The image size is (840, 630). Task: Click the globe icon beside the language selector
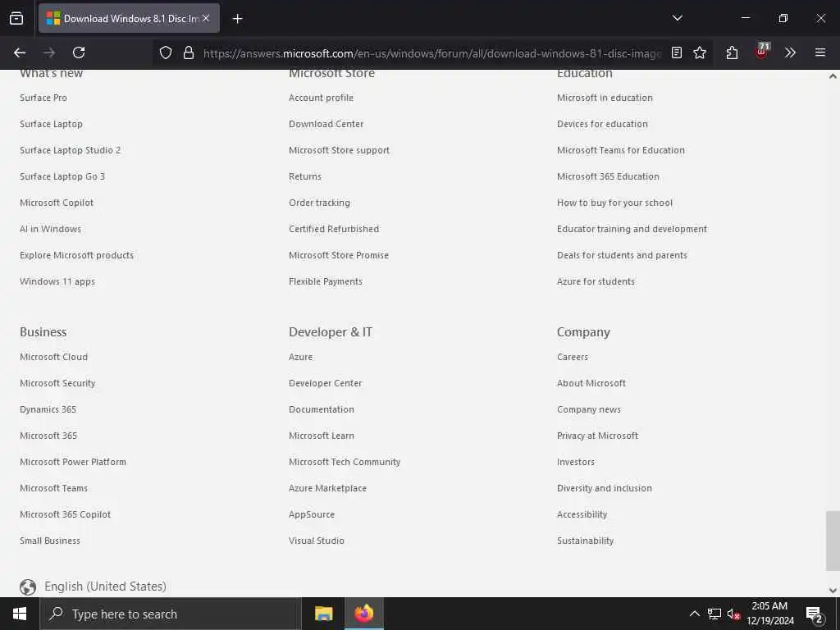pyautogui.click(x=28, y=587)
